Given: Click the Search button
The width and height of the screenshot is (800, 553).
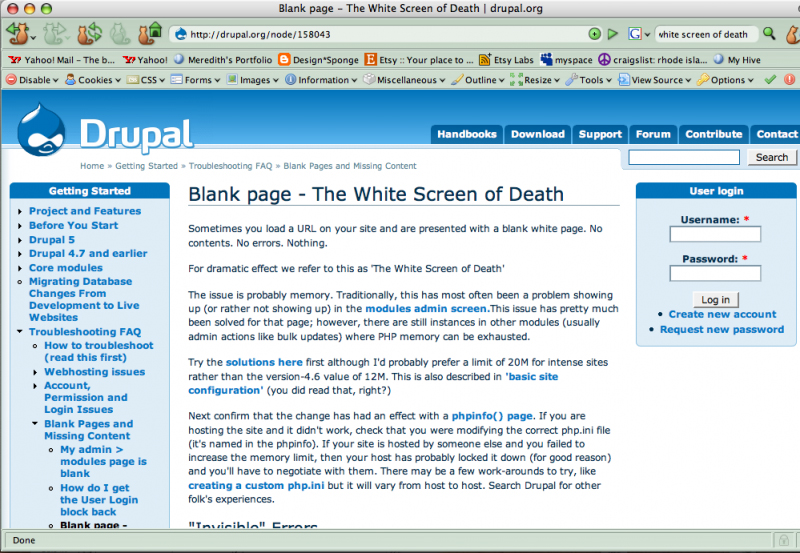Looking at the screenshot, I should click(771, 157).
